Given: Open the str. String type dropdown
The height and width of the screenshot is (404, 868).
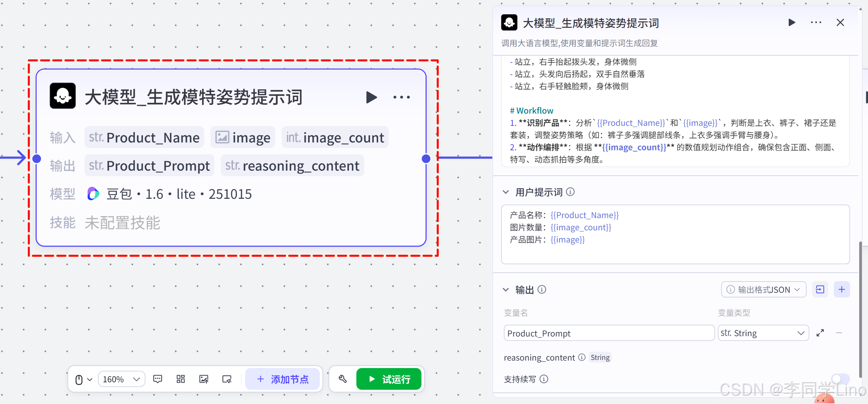Looking at the screenshot, I should point(763,333).
